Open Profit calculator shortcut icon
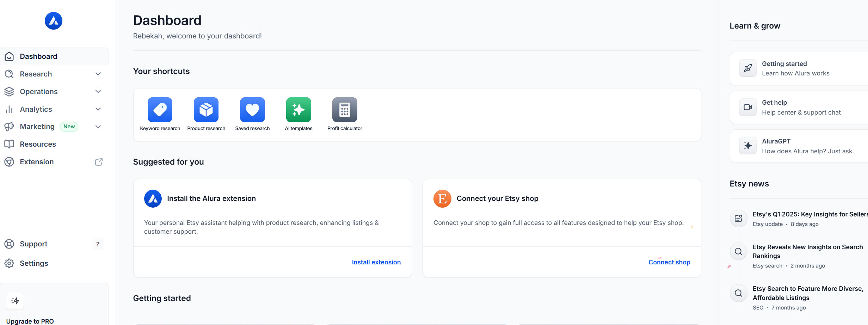Screen dimensions: 868x325 pos(345,110)
